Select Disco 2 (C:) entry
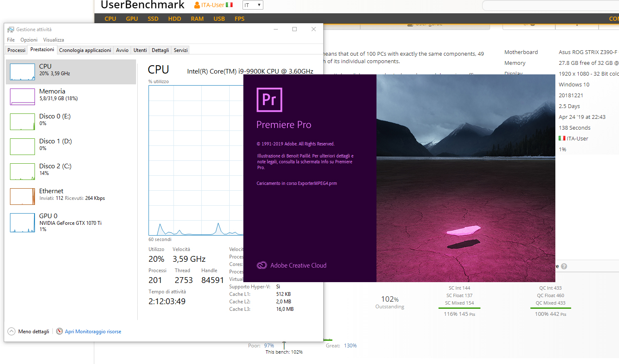 71,172
